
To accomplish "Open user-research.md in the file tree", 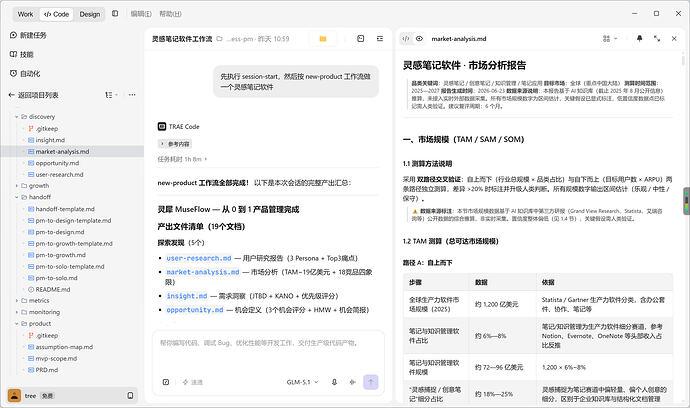I will [x=59, y=174].
